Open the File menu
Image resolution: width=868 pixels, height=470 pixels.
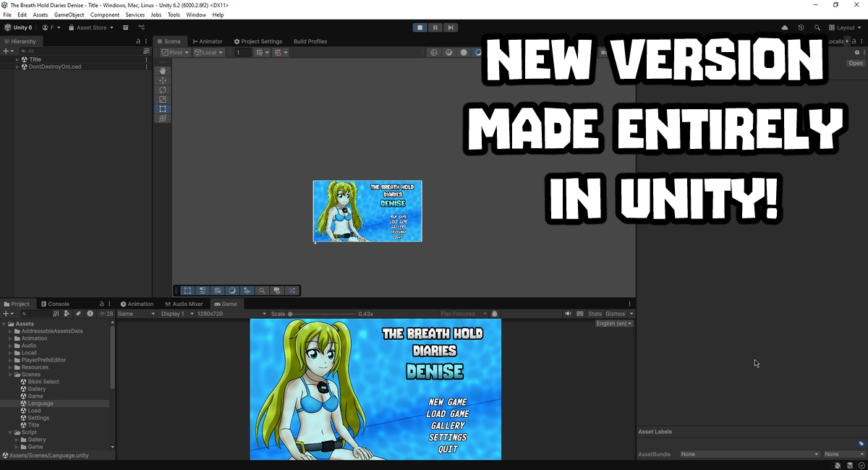(x=7, y=14)
